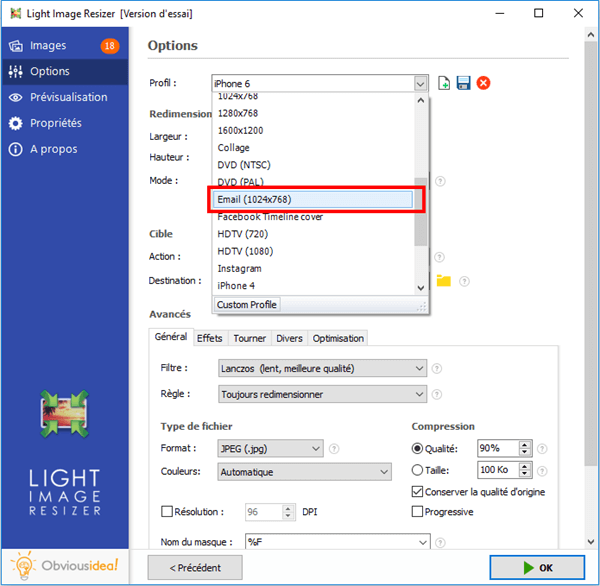Click the help icon beside Mode
The image size is (600, 586).
(440, 181)
